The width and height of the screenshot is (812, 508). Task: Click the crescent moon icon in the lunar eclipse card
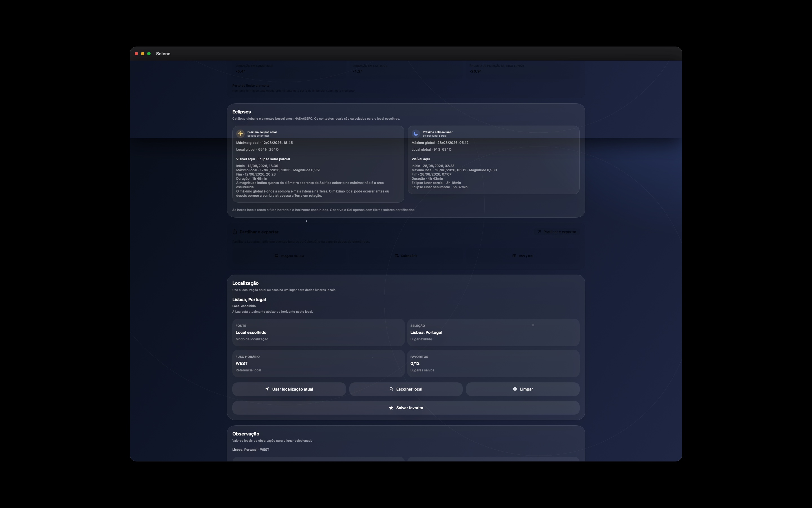[x=416, y=134]
